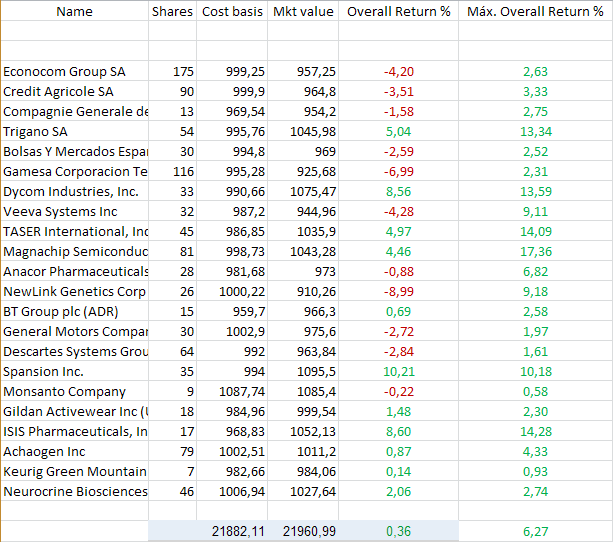Select overall return 10,21 for Spansion
Viewport: 613px width, 542px height.
[x=399, y=371]
